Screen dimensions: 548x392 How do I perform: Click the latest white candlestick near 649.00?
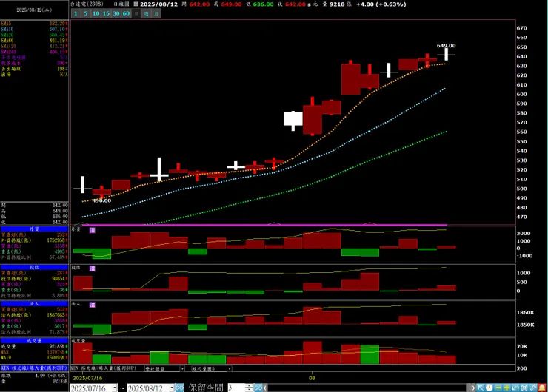coord(447,55)
